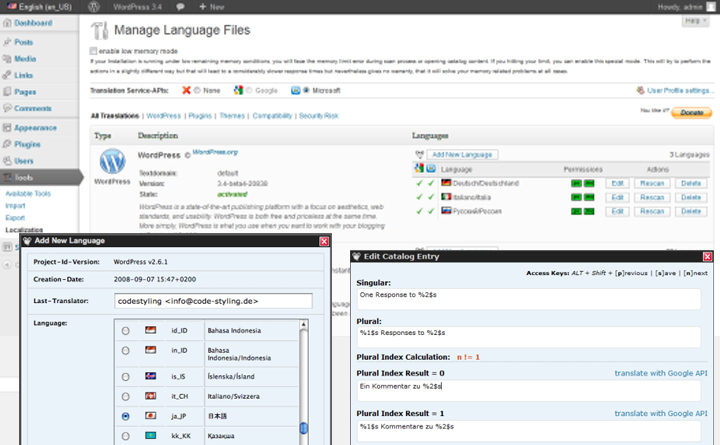Click the Microsoft translator icon
Screen dimensions: 720x445
[x=296, y=90]
